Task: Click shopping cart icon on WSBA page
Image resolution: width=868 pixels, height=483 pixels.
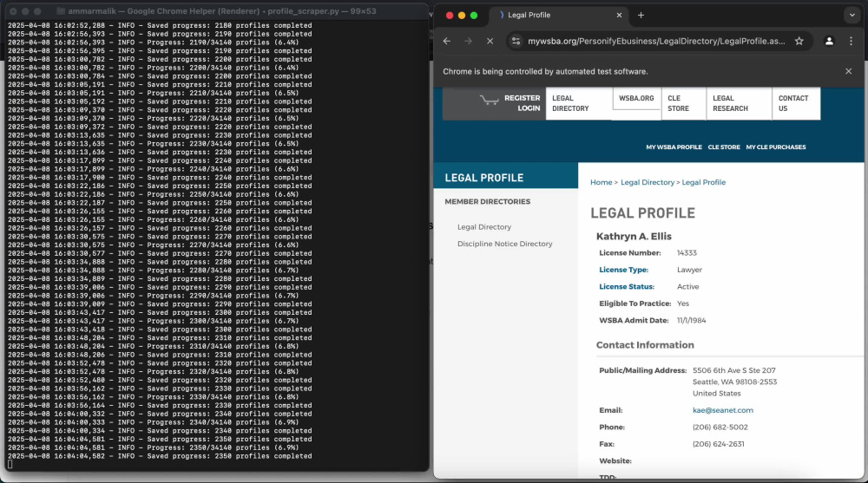Action: click(489, 100)
